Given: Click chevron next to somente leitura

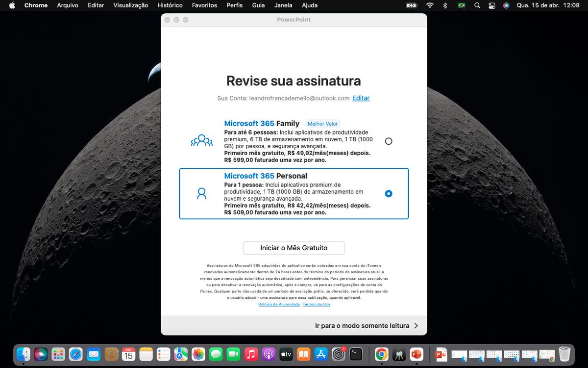Looking at the screenshot, I should tap(416, 325).
